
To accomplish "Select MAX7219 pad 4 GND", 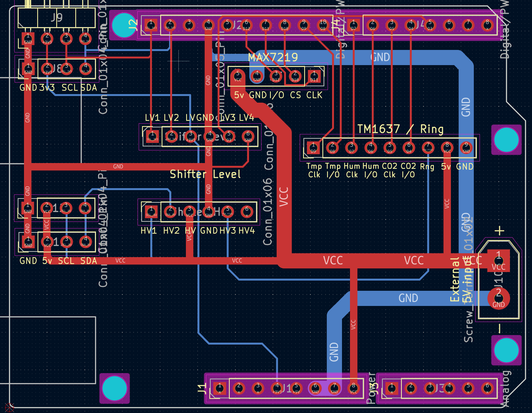I will coord(257,76).
